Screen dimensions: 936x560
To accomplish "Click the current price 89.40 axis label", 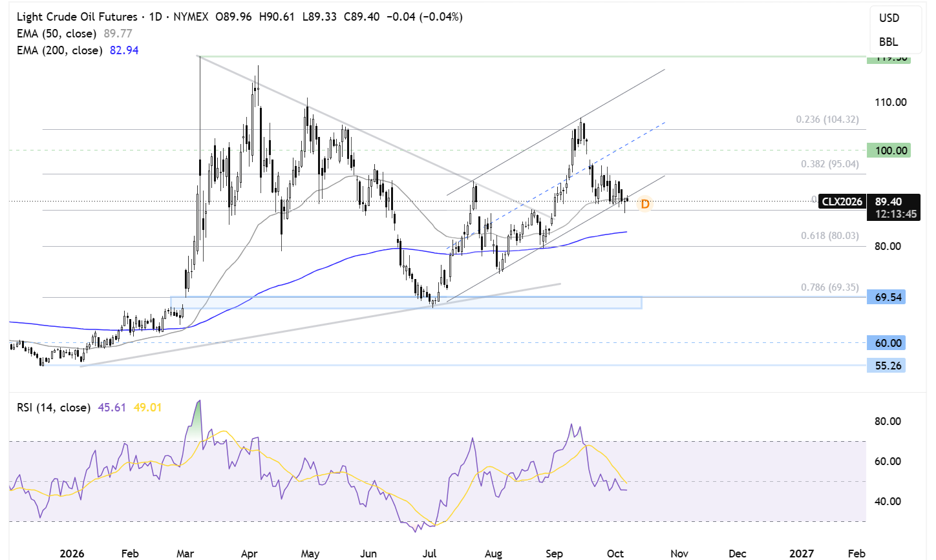I will [x=888, y=202].
